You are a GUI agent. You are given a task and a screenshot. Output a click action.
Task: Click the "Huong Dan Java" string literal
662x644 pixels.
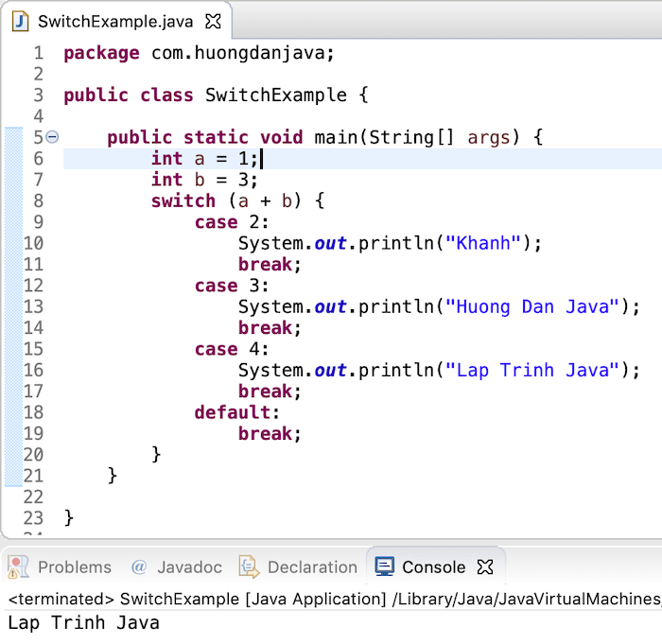click(x=531, y=306)
